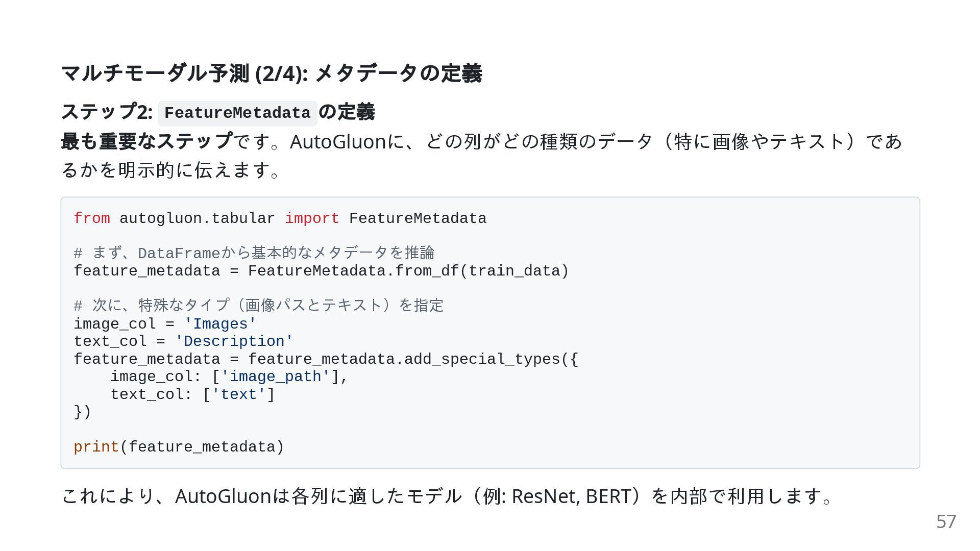Click the 'Images' string literal

click(x=220, y=324)
